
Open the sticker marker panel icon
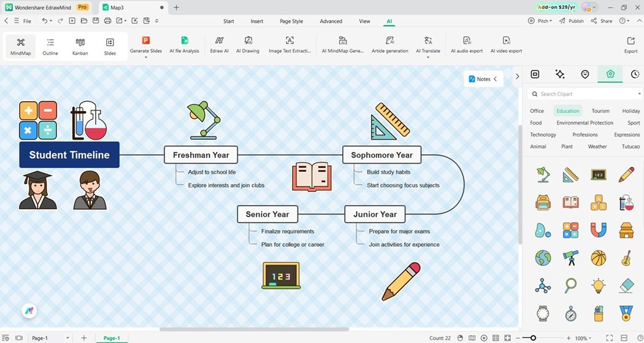585,74
